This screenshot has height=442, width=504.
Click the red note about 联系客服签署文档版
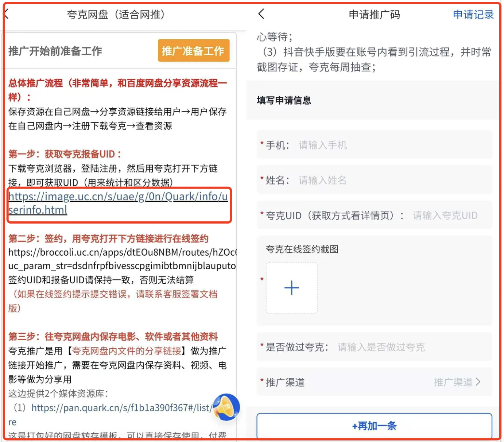click(x=113, y=301)
